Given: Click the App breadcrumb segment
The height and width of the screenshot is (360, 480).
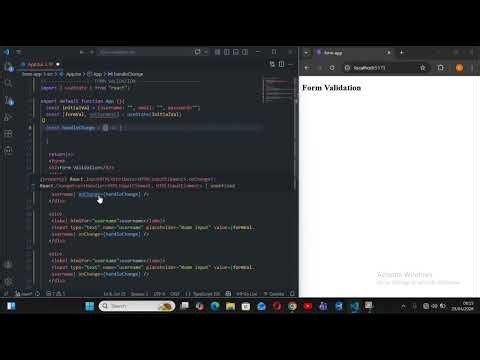Looking at the screenshot, I should (95, 74).
